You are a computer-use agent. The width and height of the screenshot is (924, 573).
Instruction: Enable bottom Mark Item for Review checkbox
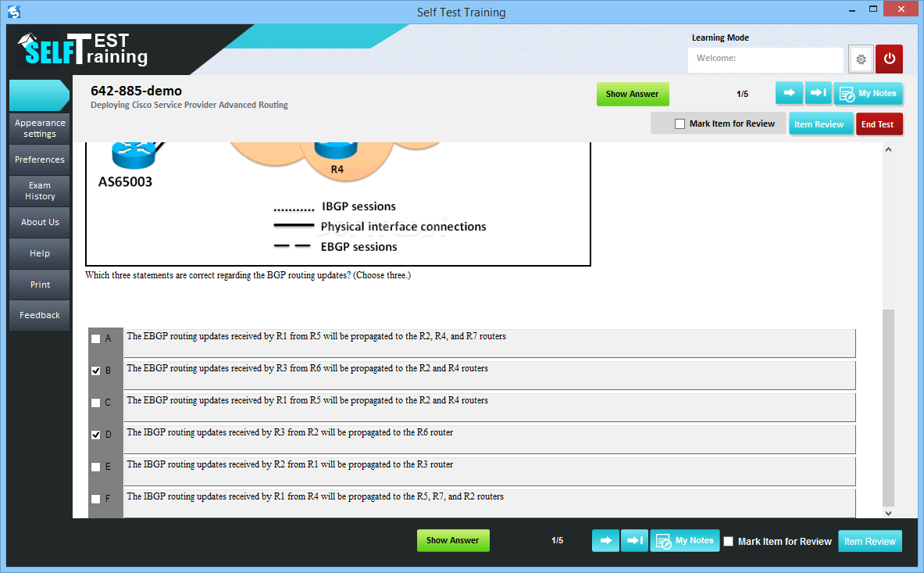729,541
